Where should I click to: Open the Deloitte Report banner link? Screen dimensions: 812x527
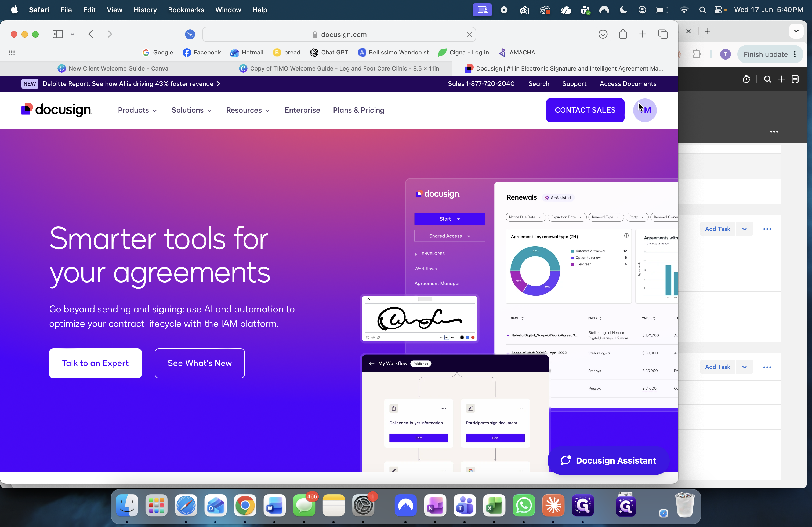point(131,84)
